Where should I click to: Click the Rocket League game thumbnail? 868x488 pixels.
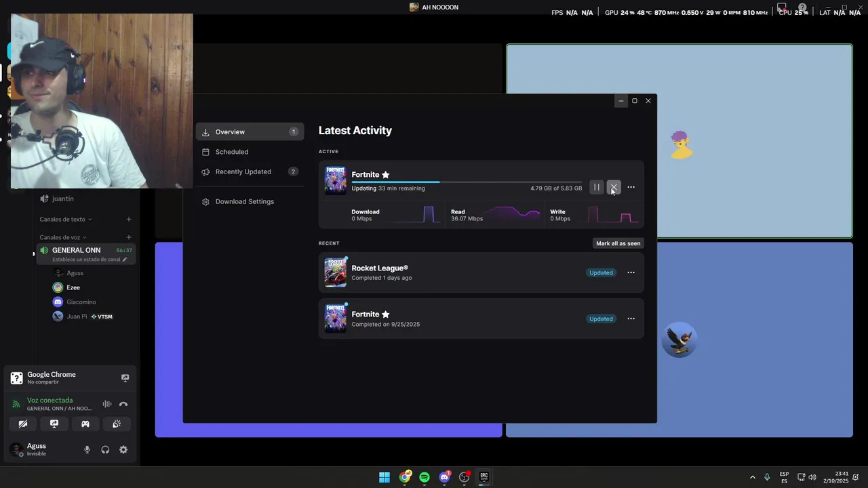click(335, 272)
